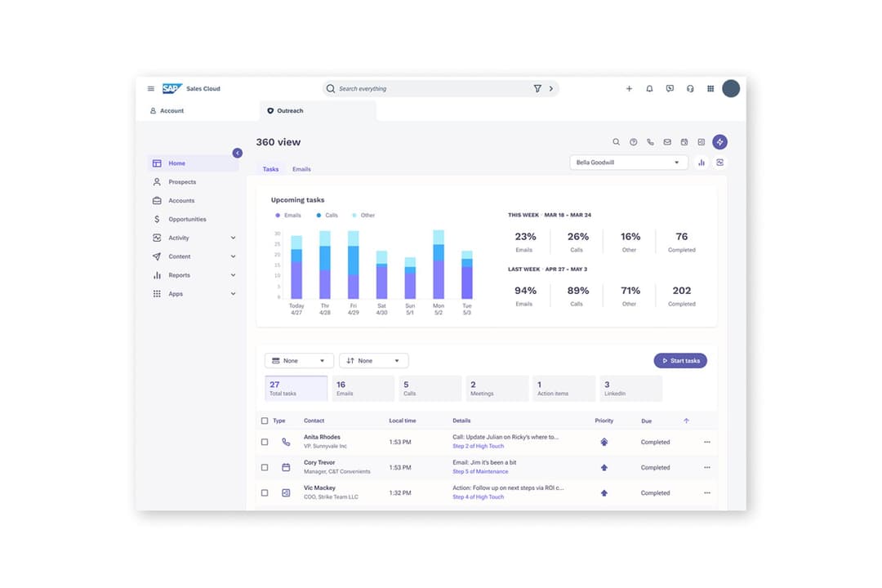Click the purple lightning bolt button
The width and height of the screenshot is (882, 588).
[x=719, y=142]
